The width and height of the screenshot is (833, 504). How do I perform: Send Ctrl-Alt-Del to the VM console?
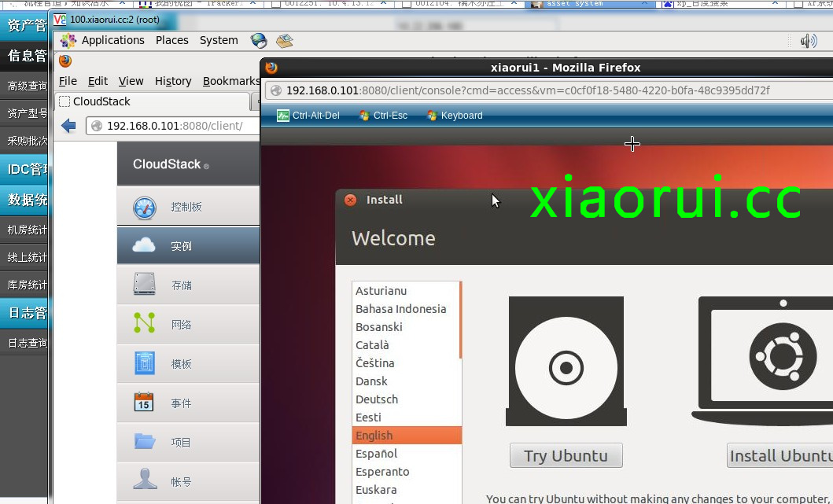tap(308, 116)
